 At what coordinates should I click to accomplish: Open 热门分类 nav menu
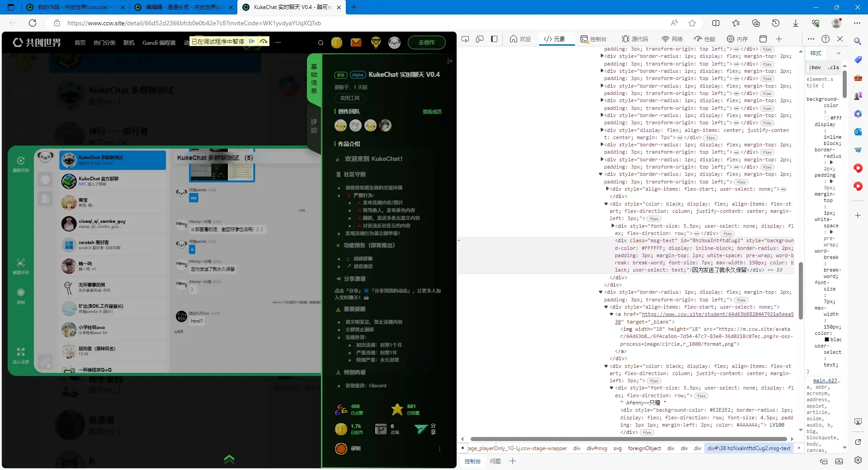(104, 43)
